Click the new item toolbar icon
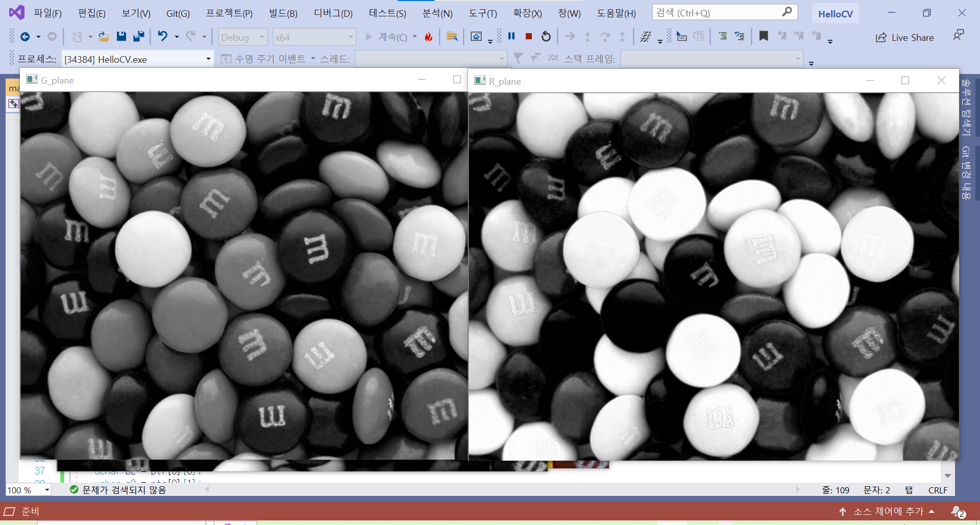Screen dimensions: 980x525 tap(77, 37)
